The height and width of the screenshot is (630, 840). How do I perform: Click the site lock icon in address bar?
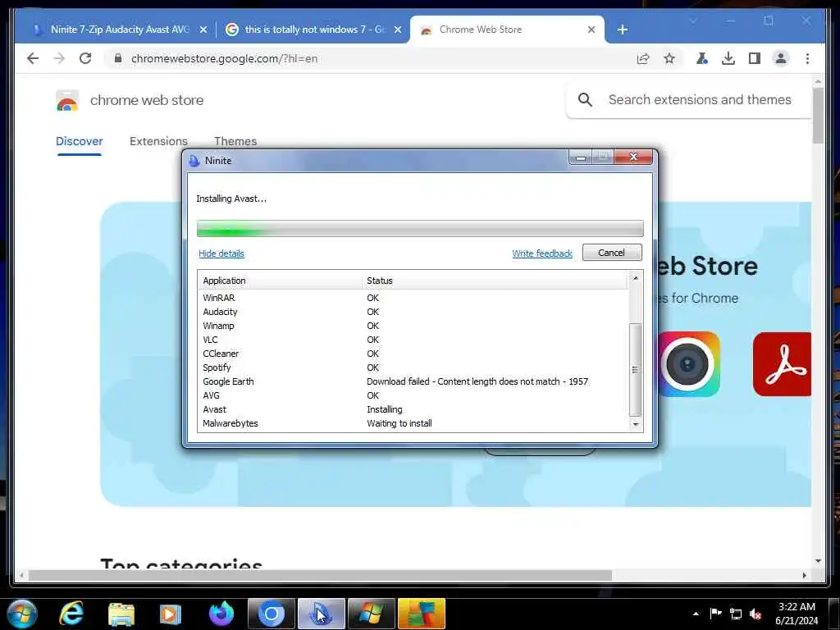(x=118, y=58)
